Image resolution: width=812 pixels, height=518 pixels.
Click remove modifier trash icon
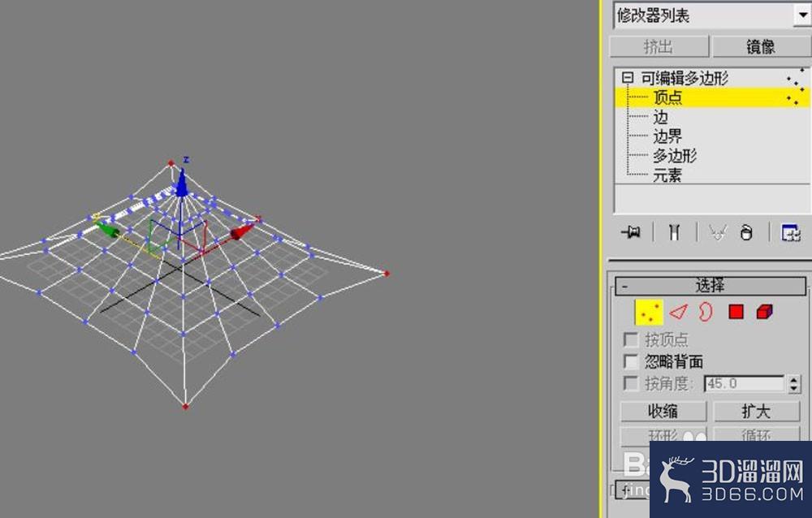point(746,232)
